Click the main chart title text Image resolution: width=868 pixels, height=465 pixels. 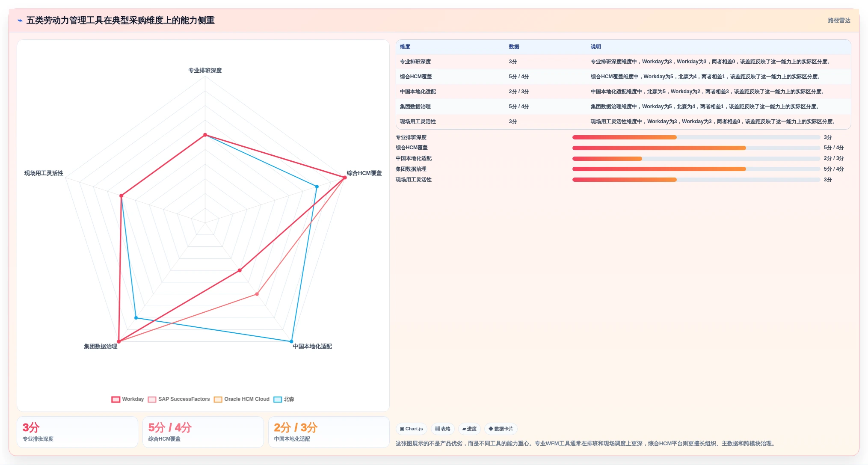[121, 21]
